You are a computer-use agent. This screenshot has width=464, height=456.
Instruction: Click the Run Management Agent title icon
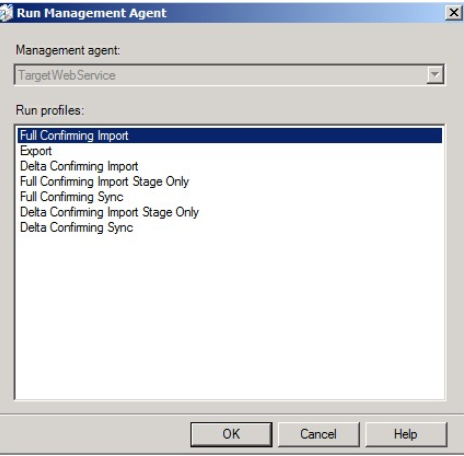coord(6,13)
